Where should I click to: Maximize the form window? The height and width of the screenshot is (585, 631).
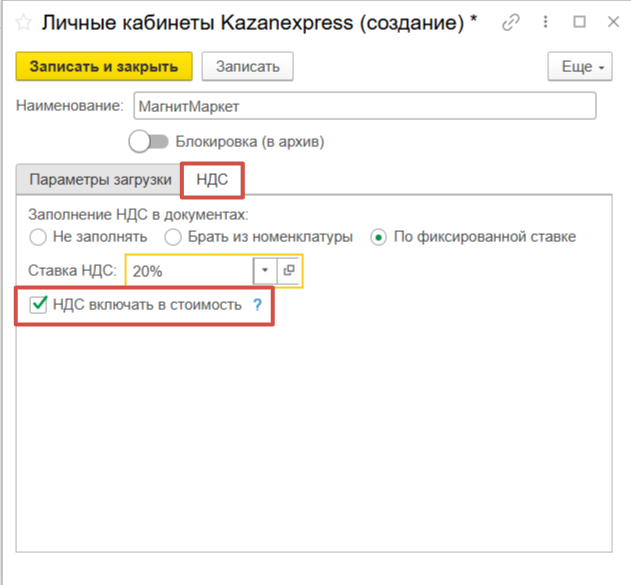point(579,22)
